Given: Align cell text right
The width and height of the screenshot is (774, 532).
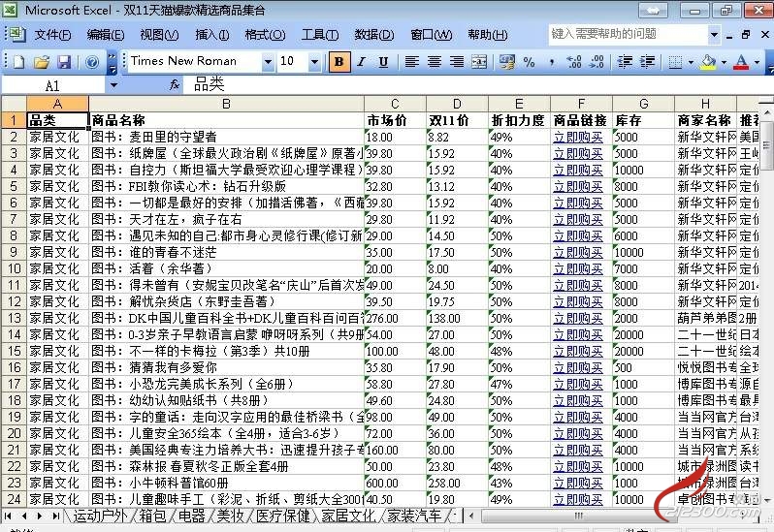Looking at the screenshot, I should tap(457, 62).
